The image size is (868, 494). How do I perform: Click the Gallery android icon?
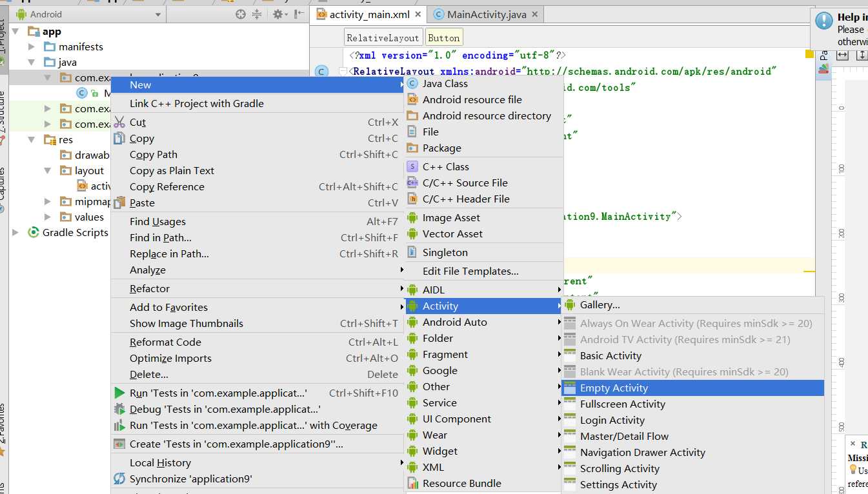click(x=570, y=304)
